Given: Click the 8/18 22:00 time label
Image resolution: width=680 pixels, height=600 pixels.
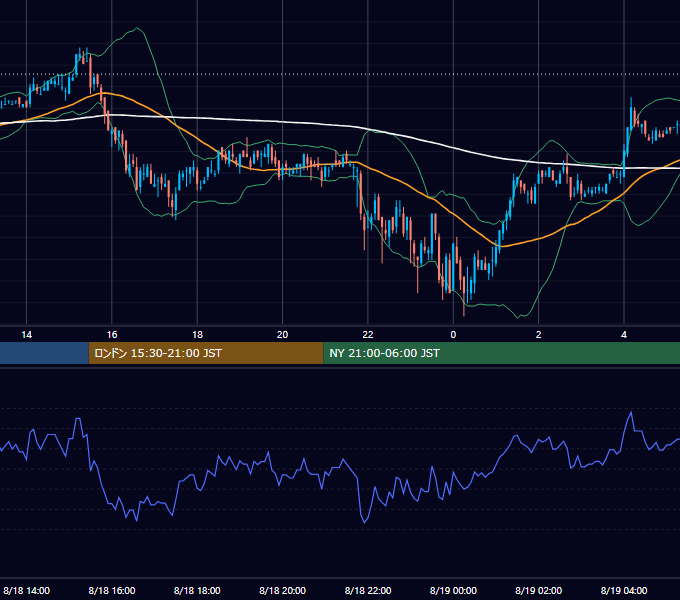Looking at the screenshot, I should coord(368,590).
